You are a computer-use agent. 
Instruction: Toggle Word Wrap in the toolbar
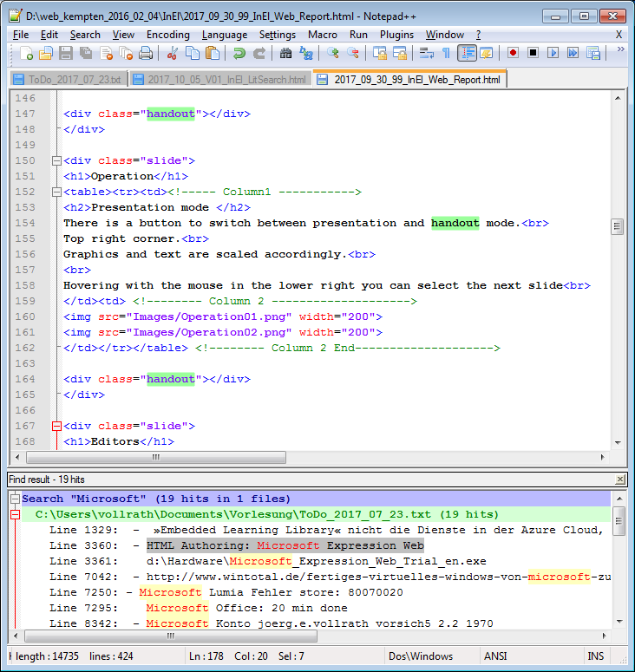point(426,54)
